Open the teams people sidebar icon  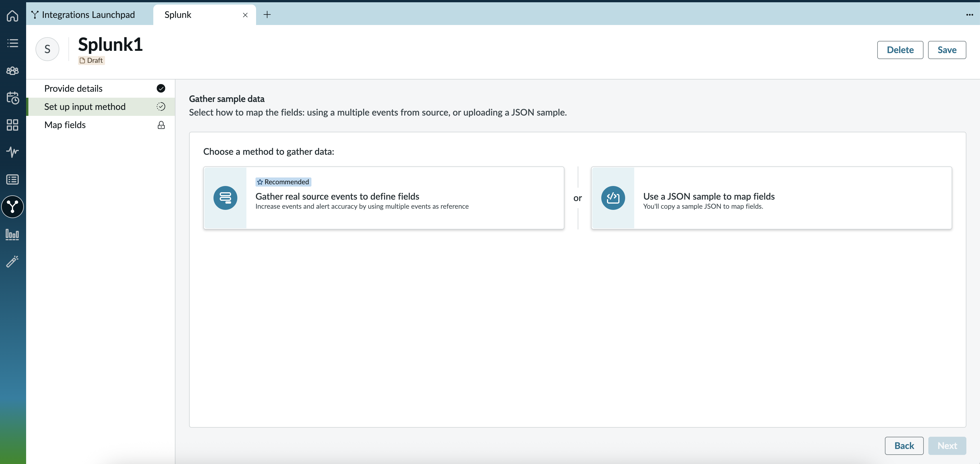[12, 70]
